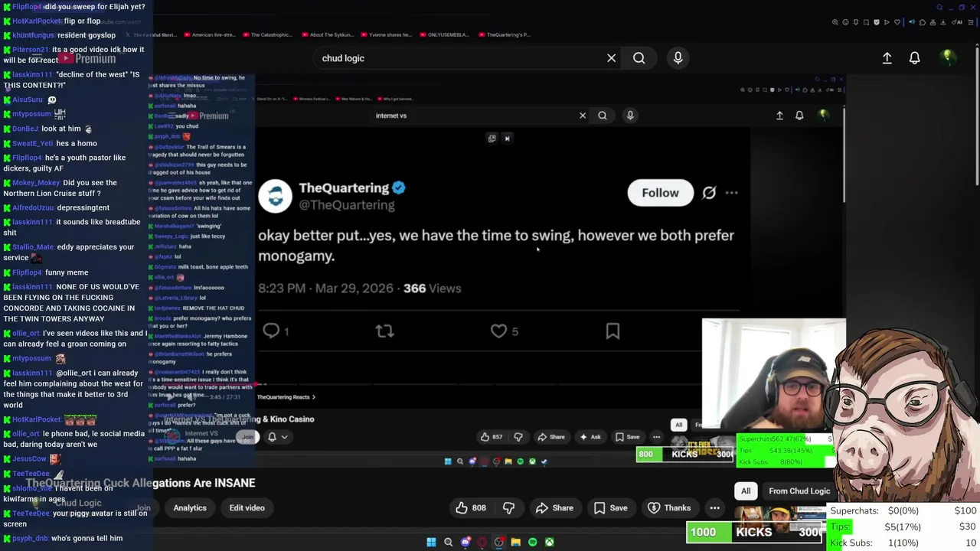Clear the 'internet vs' search text
Image resolution: width=980 pixels, height=551 pixels.
click(583, 116)
